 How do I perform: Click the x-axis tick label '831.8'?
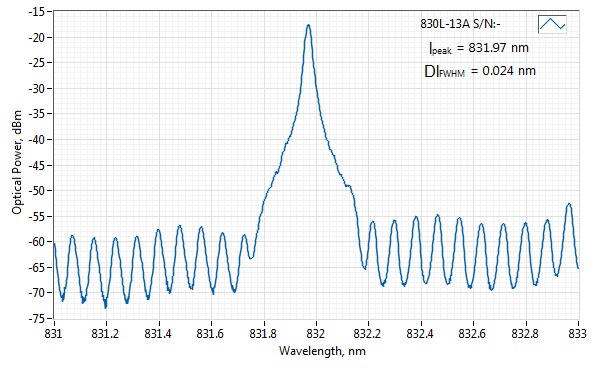(263, 334)
